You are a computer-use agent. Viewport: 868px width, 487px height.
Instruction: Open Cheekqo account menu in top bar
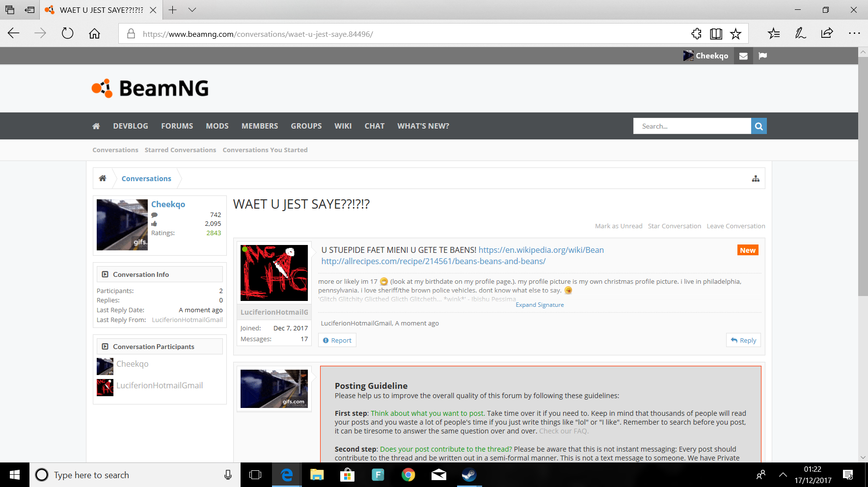click(705, 56)
